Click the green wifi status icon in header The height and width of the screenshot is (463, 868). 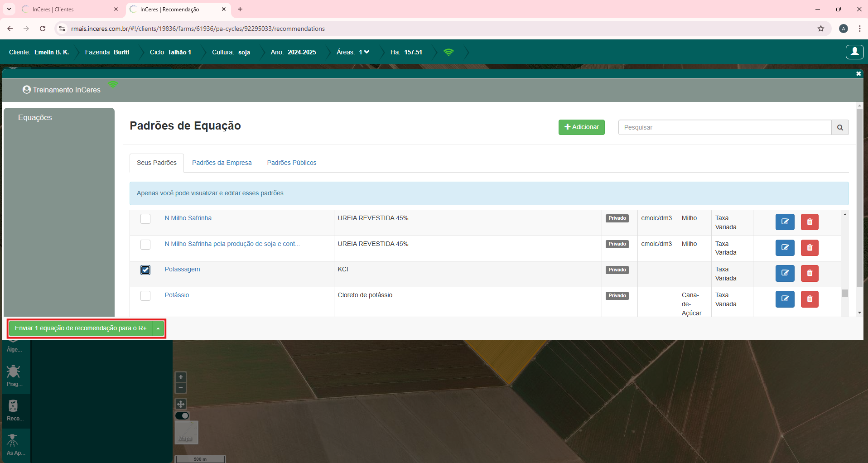click(448, 52)
